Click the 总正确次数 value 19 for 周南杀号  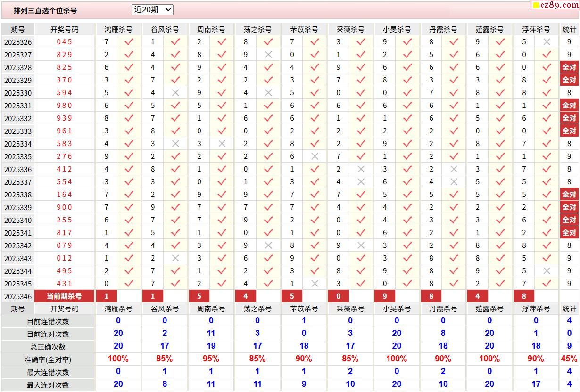[x=211, y=346]
